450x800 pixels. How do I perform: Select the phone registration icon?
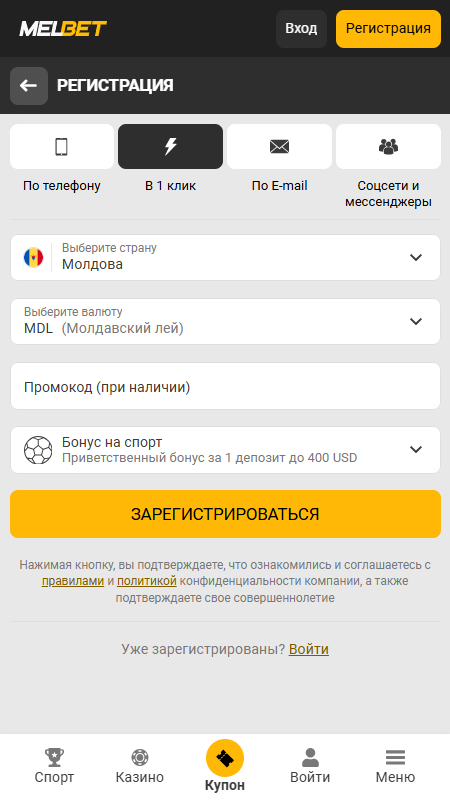point(62,146)
